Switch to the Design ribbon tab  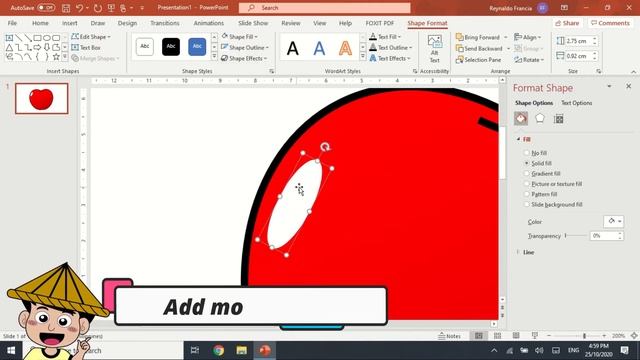point(127,23)
